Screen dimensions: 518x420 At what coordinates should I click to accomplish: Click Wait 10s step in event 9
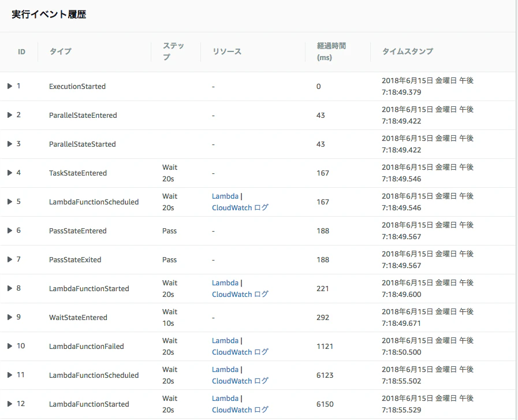pos(170,317)
